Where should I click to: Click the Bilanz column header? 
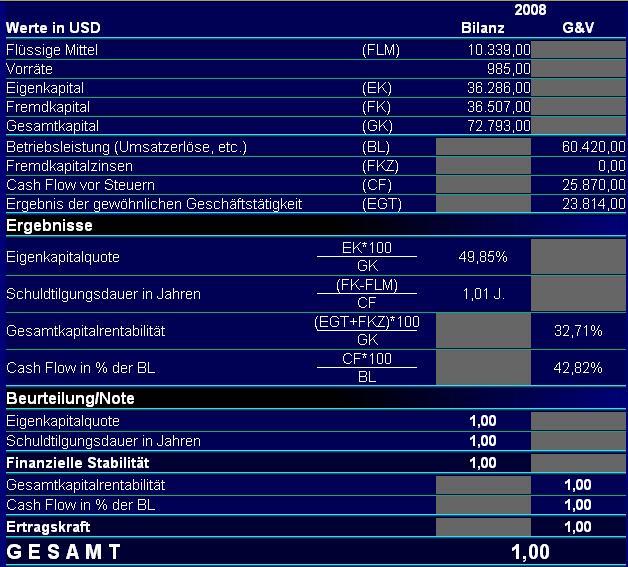tap(483, 28)
